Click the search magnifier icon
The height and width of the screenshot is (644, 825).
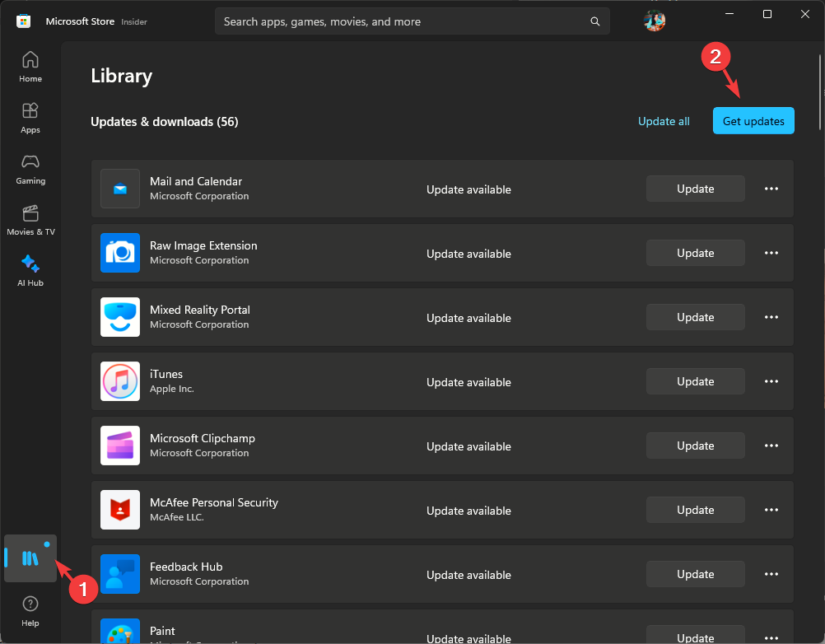click(x=595, y=21)
